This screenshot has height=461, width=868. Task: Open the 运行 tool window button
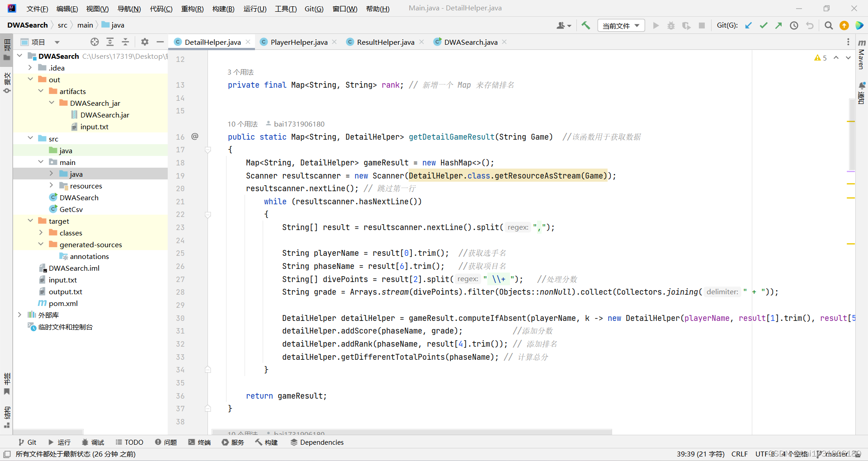tap(59, 442)
